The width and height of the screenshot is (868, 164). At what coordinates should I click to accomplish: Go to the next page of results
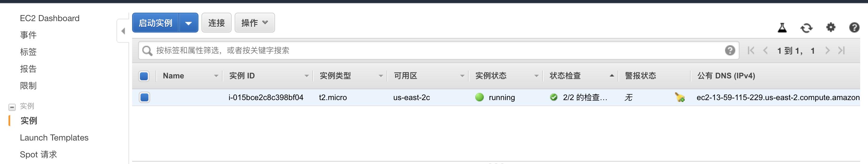coord(827,51)
